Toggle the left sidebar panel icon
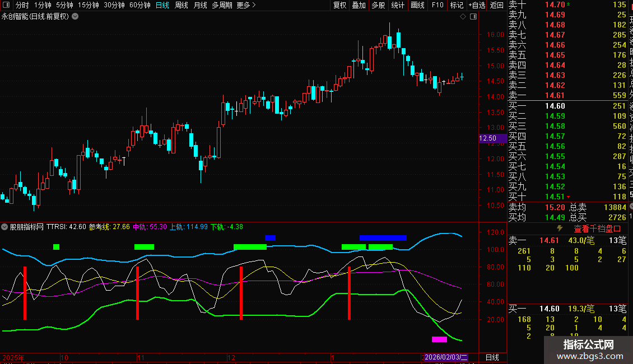 [6, 5]
